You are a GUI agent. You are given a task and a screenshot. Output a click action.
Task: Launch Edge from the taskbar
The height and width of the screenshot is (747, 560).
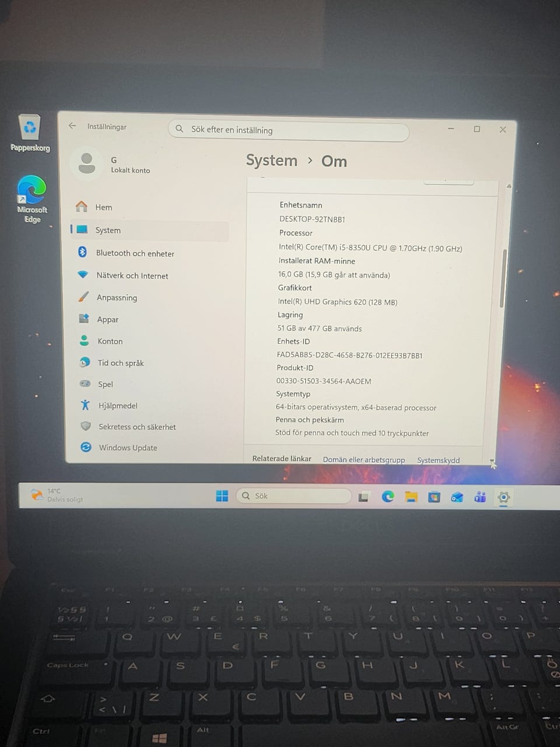click(388, 497)
